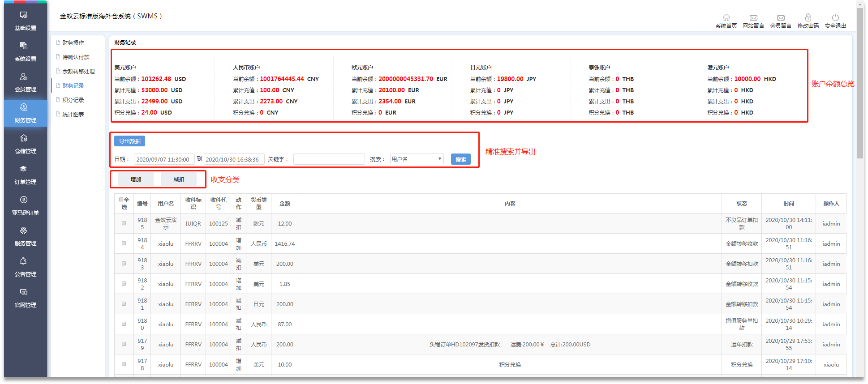Click the 导出数据 button
This screenshot has height=384, width=868.
[129, 141]
